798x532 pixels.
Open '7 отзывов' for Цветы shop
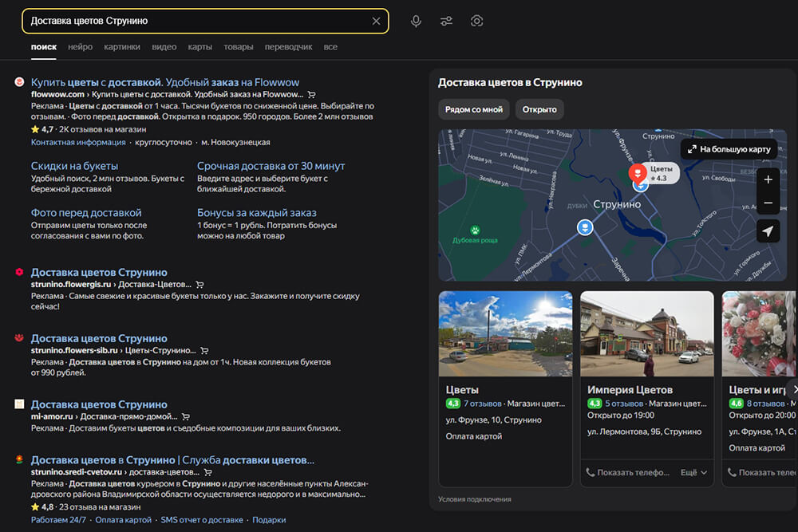click(x=482, y=404)
